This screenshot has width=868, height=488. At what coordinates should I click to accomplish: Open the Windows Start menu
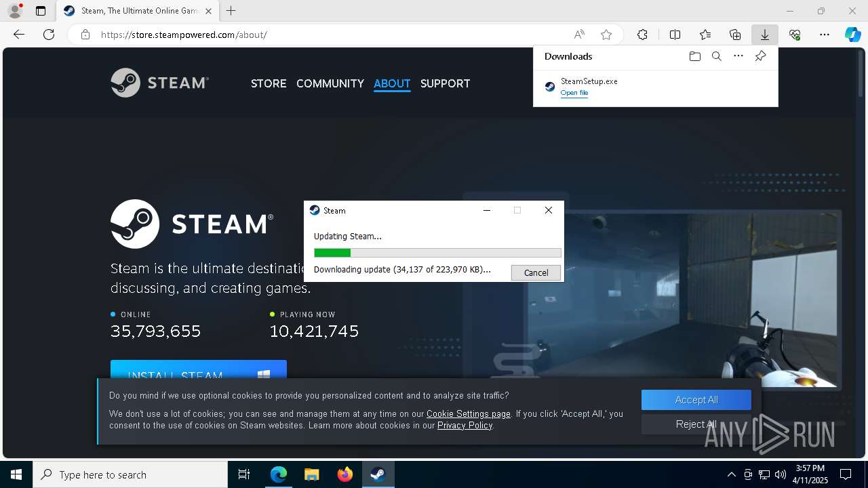16,474
